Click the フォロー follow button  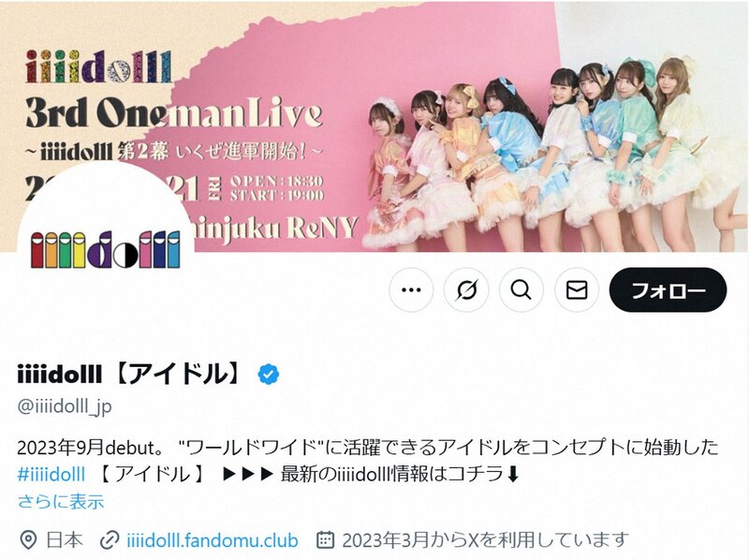click(668, 290)
